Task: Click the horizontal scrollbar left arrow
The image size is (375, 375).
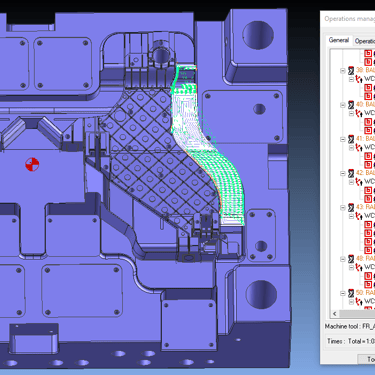Action: click(x=335, y=314)
